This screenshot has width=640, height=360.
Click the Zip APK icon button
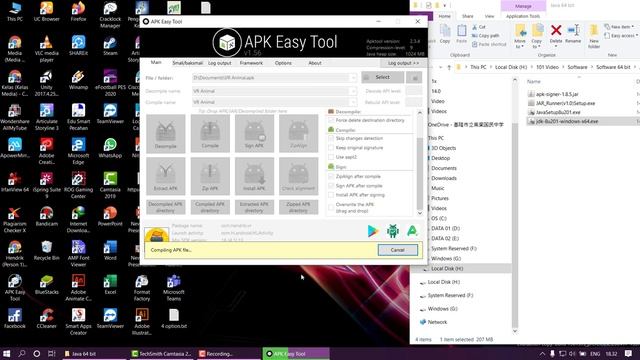coord(210,176)
